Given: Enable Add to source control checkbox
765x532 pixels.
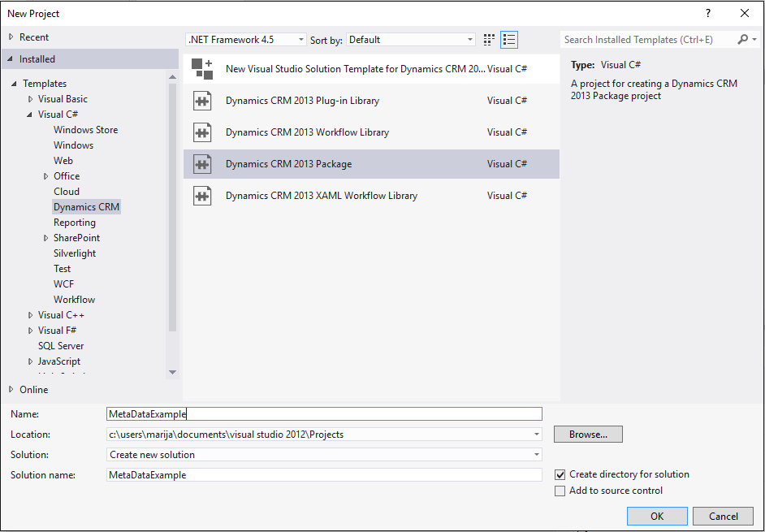Looking at the screenshot, I should pos(560,491).
